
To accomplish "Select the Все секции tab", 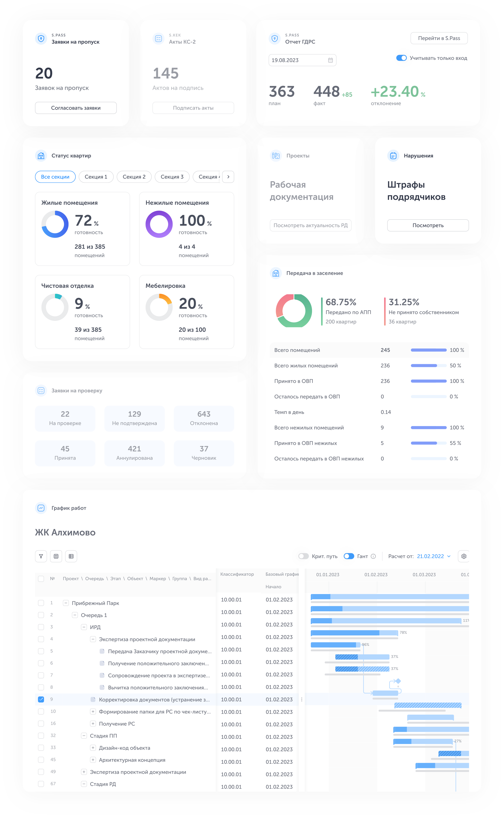I will (x=55, y=177).
